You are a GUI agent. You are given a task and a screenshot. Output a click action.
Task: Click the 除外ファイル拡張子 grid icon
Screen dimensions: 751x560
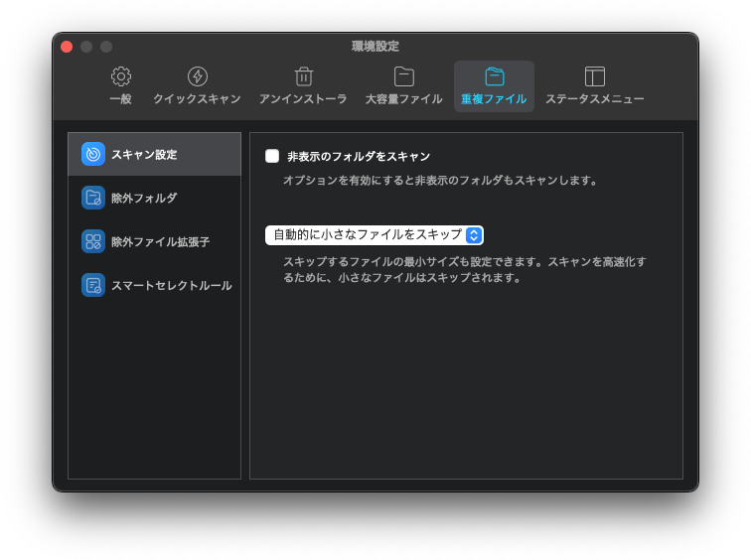[93, 241]
